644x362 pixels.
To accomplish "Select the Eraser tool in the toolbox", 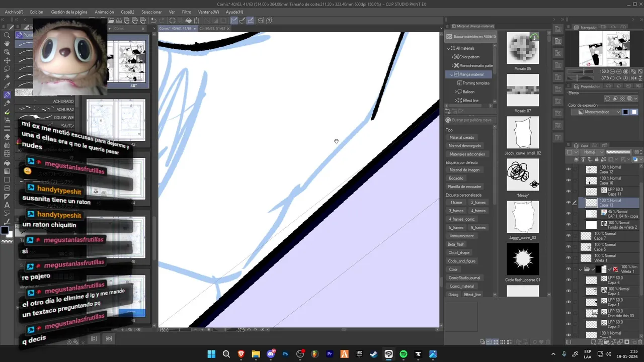I will tap(7, 137).
